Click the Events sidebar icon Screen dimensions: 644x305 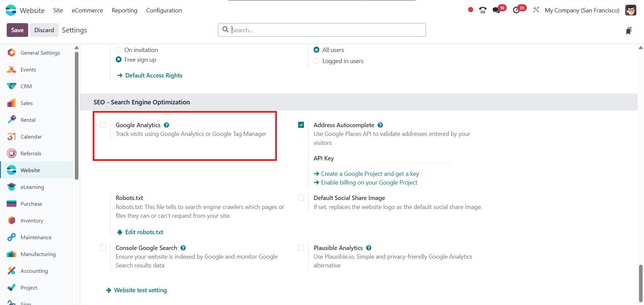pos(11,69)
